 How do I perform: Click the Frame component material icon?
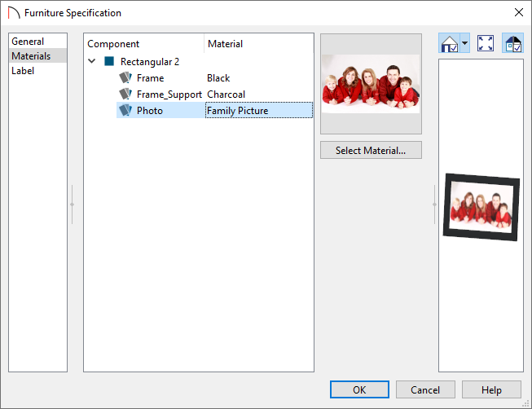[125, 77]
